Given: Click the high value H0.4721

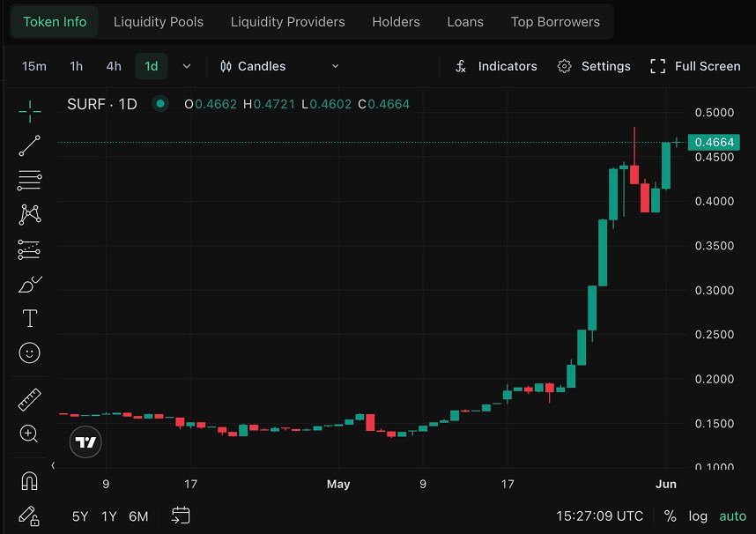Looking at the screenshot, I should click(x=269, y=104).
